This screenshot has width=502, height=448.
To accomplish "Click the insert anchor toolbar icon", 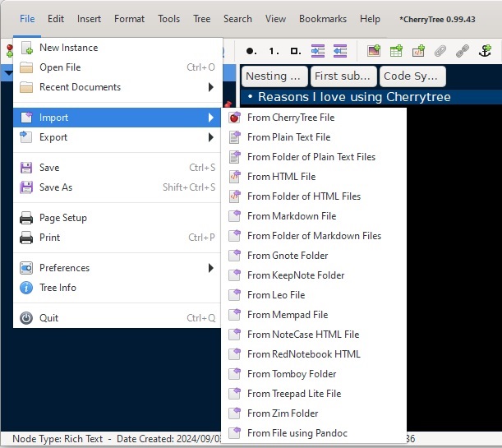I will coord(485,51).
